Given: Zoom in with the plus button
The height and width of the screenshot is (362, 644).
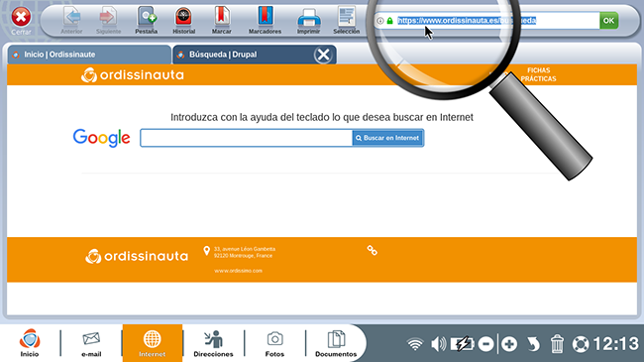Looking at the screenshot, I should [x=509, y=344].
